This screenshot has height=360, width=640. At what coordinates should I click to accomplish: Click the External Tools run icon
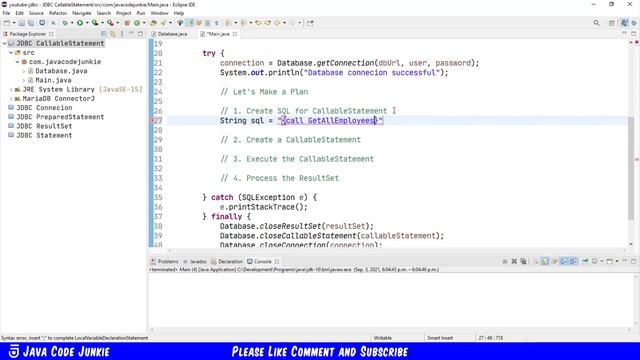click(110, 23)
